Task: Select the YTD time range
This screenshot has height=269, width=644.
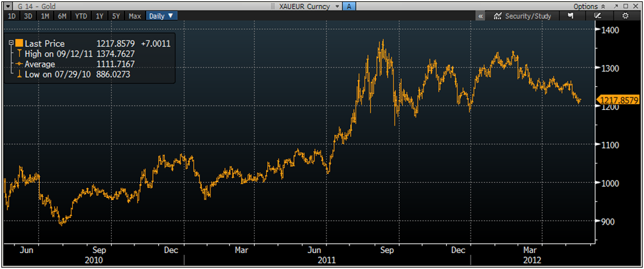Action: (81, 15)
